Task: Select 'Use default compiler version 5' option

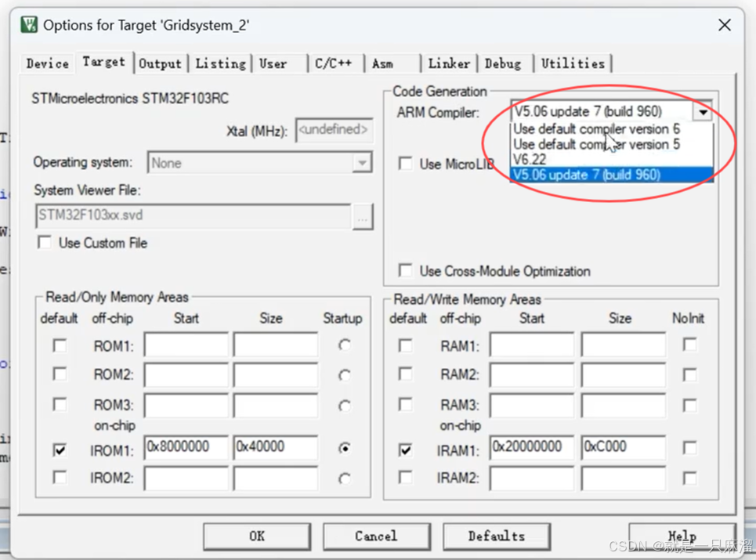Action: click(611, 144)
